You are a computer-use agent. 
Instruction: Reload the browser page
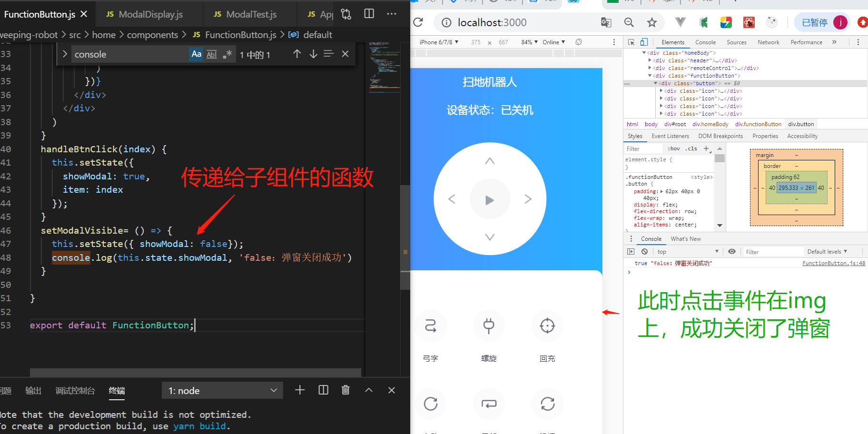(x=418, y=22)
